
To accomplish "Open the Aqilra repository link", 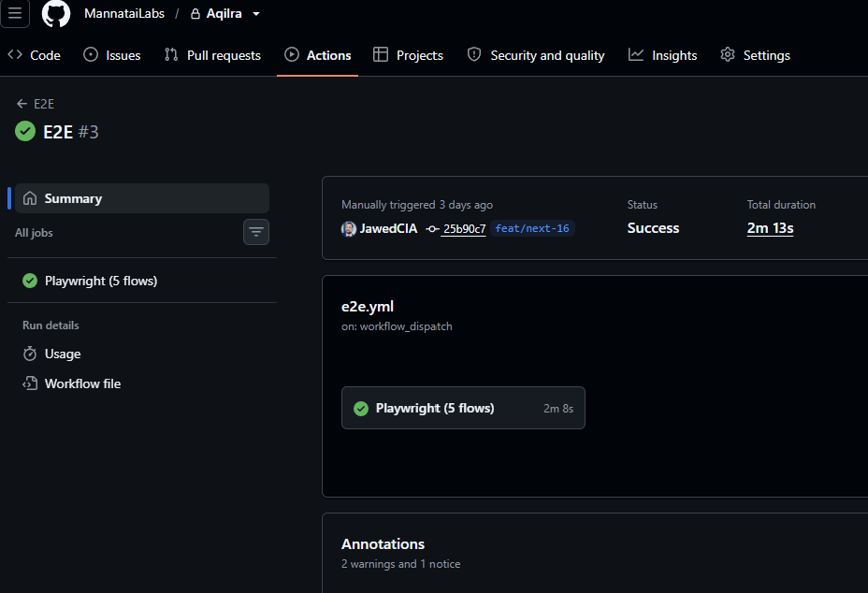I will coord(224,13).
